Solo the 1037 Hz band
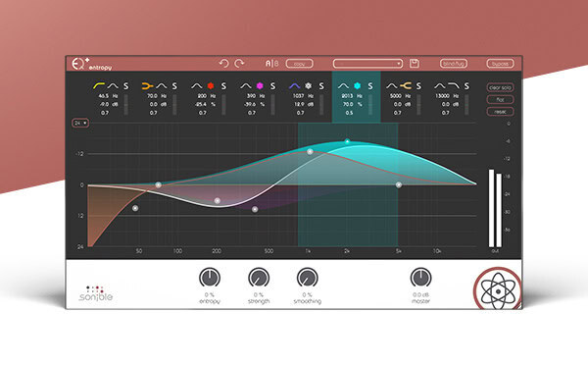 point(321,86)
